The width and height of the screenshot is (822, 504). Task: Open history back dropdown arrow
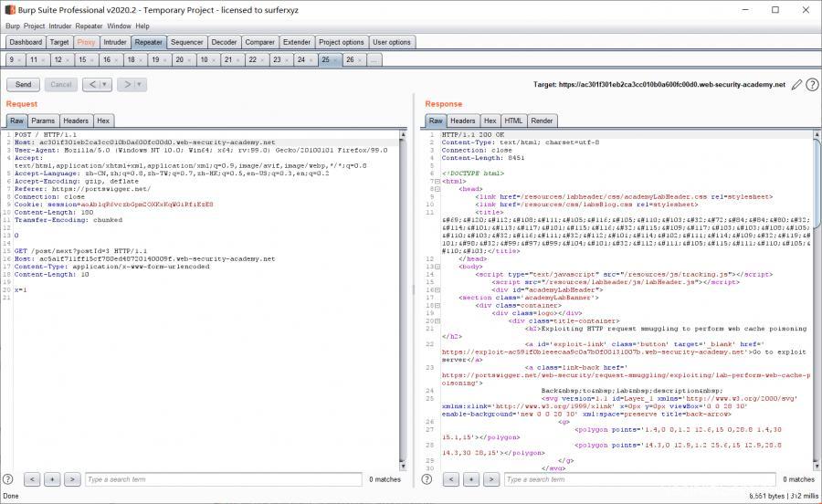coord(105,85)
